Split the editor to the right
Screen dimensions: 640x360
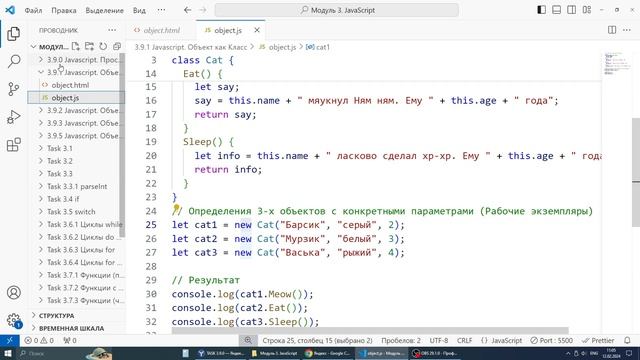pyautogui.click(x=612, y=30)
